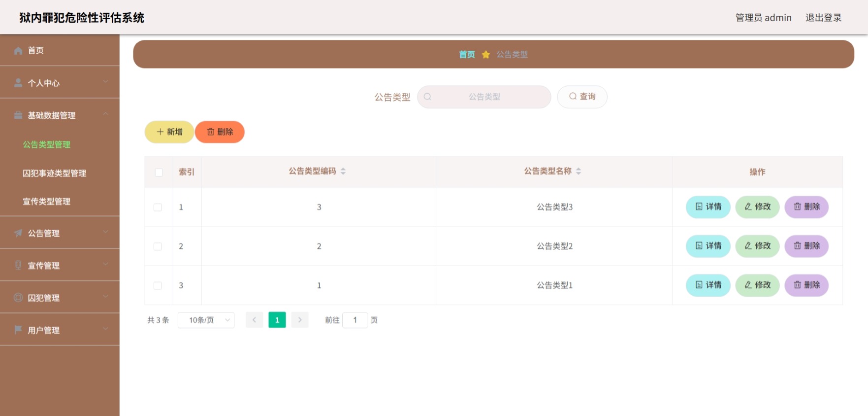The height and width of the screenshot is (416, 868).
Task: Click the 操作 column header
Action: click(x=757, y=172)
